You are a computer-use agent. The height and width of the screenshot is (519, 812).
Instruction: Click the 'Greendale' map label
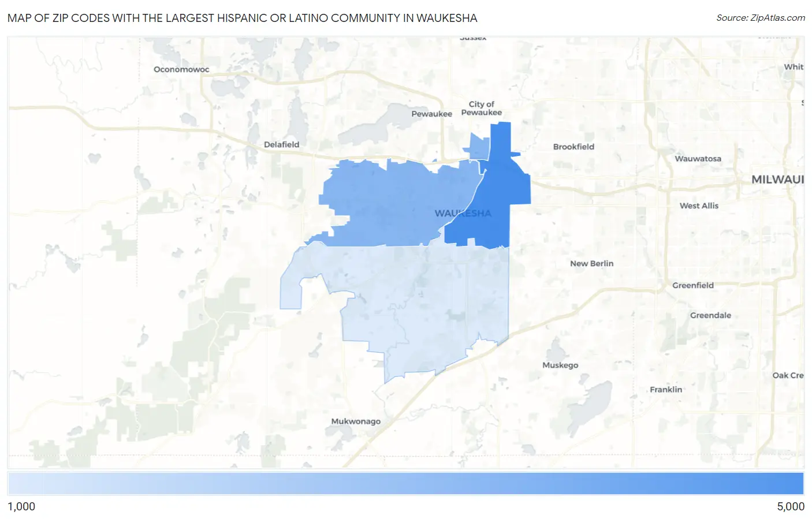(710, 315)
